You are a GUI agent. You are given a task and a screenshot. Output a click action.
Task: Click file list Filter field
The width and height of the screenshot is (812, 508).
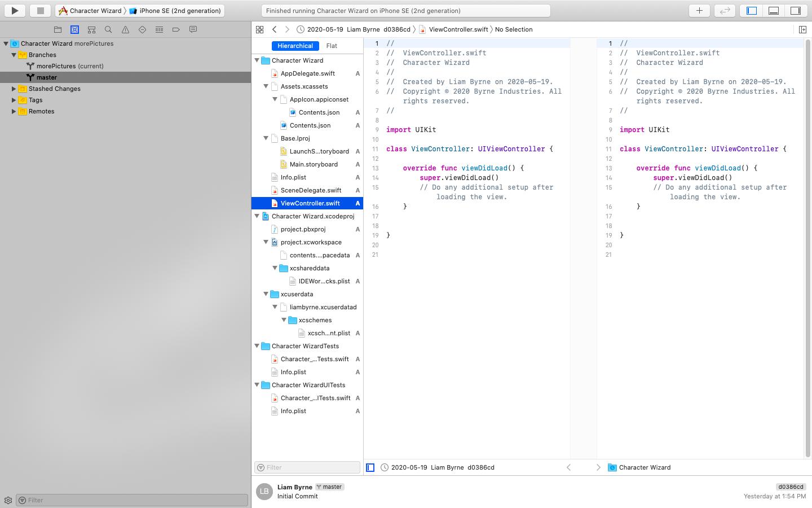tap(307, 467)
